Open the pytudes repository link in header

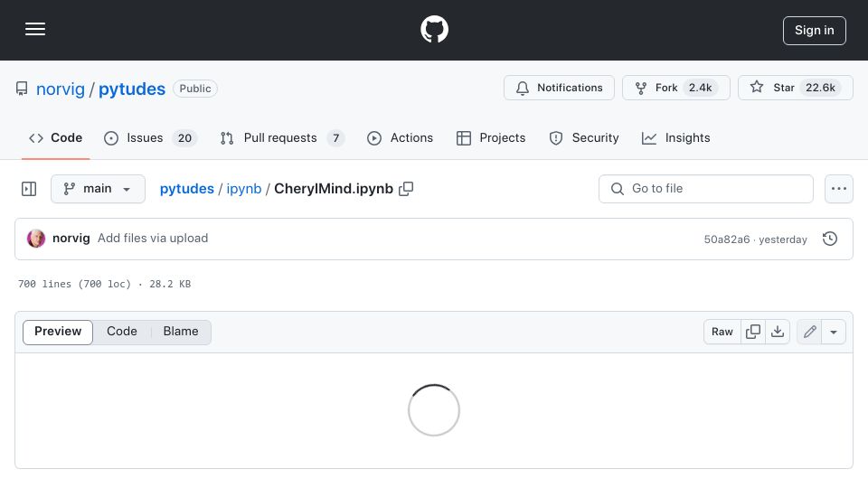coord(132,89)
